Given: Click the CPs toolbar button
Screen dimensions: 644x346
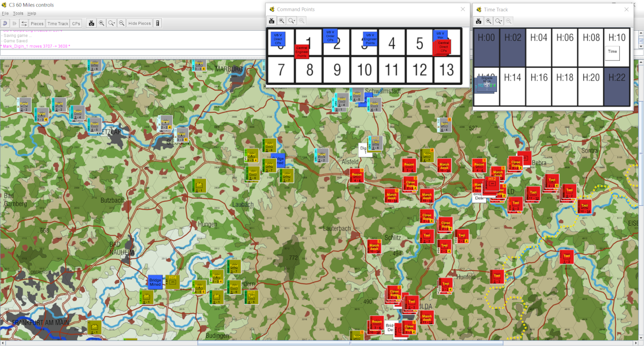Looking at the screenshot, I should (x=76, y=23).
